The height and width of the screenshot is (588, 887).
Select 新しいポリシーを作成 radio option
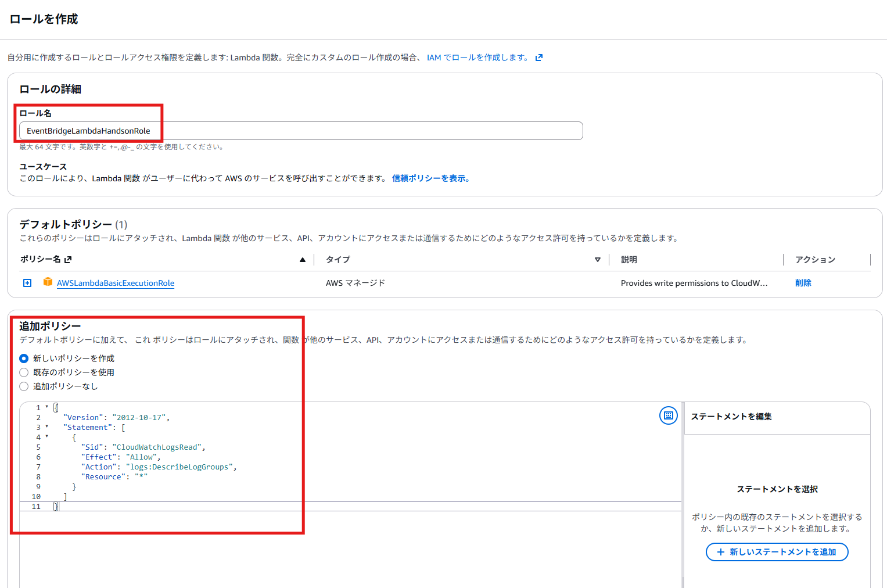click(24, 358)
